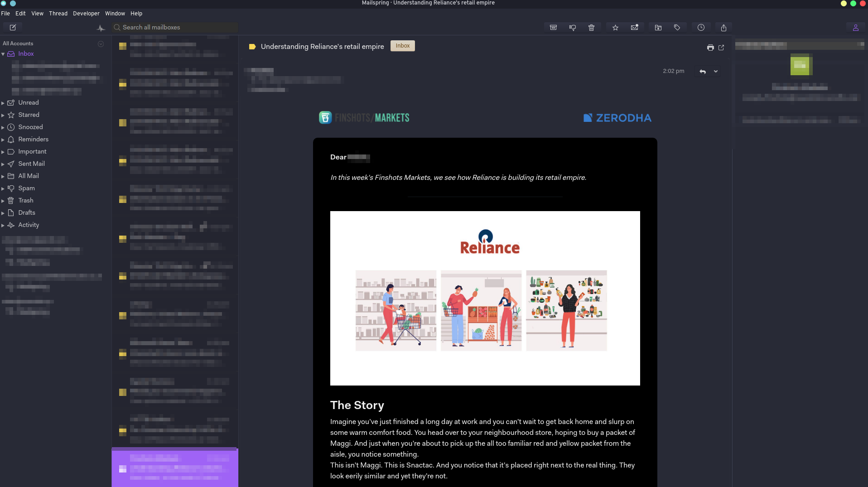The image size is (868, 487).
Task: Apply a label with the tag icon
Action: pyautogui.click(x=677, y=28)
